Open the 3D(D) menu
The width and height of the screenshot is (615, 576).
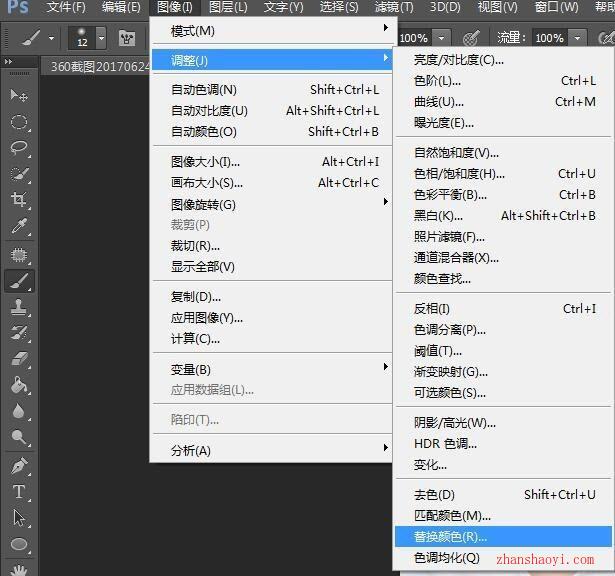(x=445, y=7)
